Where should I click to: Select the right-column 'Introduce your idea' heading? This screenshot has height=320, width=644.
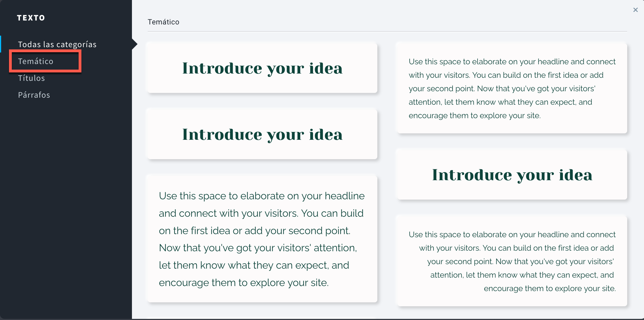point(512,175)
